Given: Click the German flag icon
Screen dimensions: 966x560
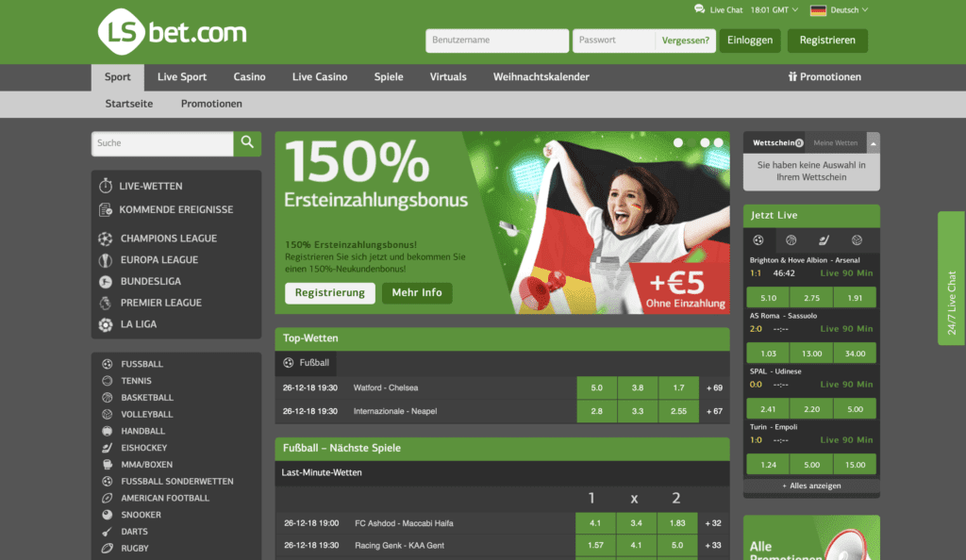Looking at the screenshot, I should 818,9.
